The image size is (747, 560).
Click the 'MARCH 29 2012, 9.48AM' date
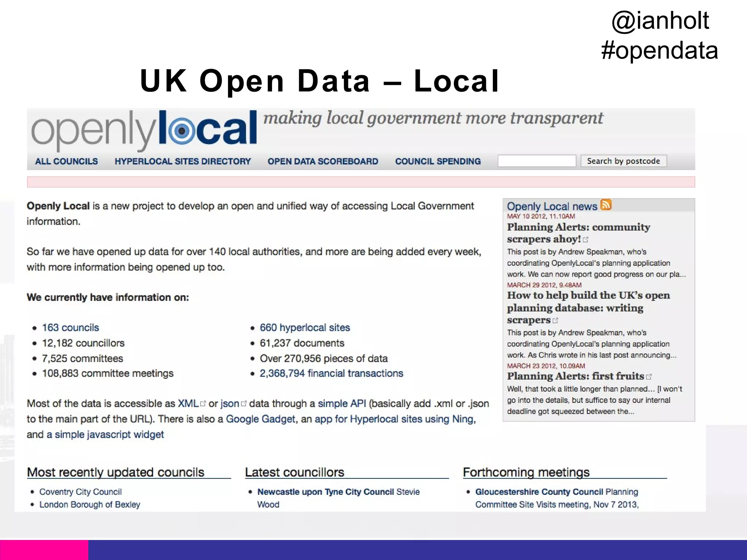pyautogui.click(x=544, y=285)
